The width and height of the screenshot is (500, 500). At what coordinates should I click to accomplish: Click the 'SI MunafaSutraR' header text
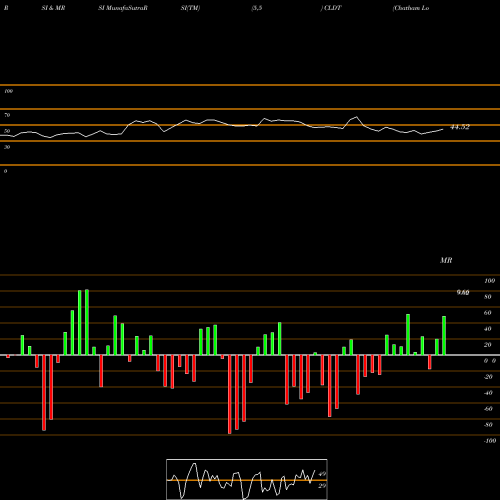coord(123,8)
